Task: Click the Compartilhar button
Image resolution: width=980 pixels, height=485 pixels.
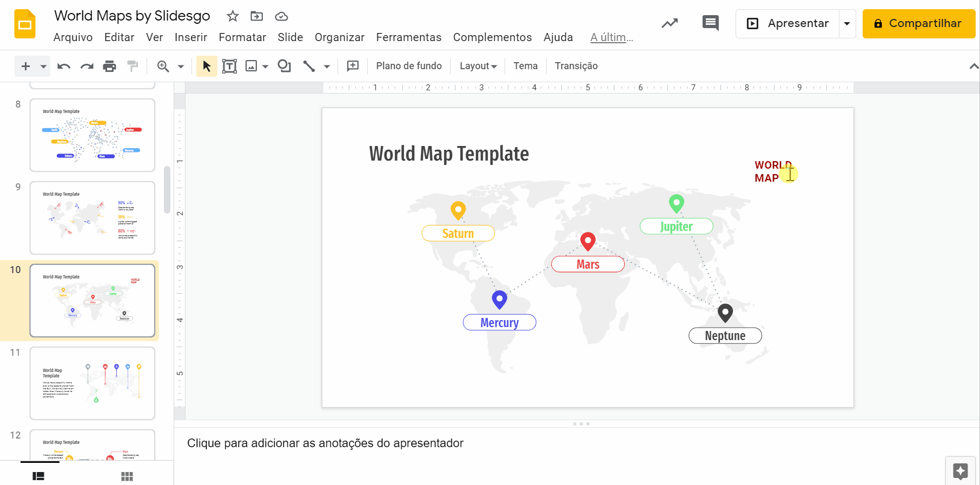Action: coord(919,24)
